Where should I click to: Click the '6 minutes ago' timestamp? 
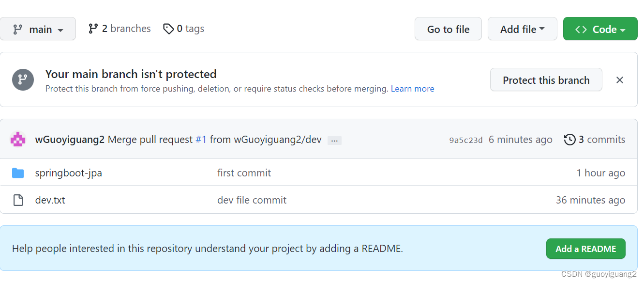tap(520, 140)
